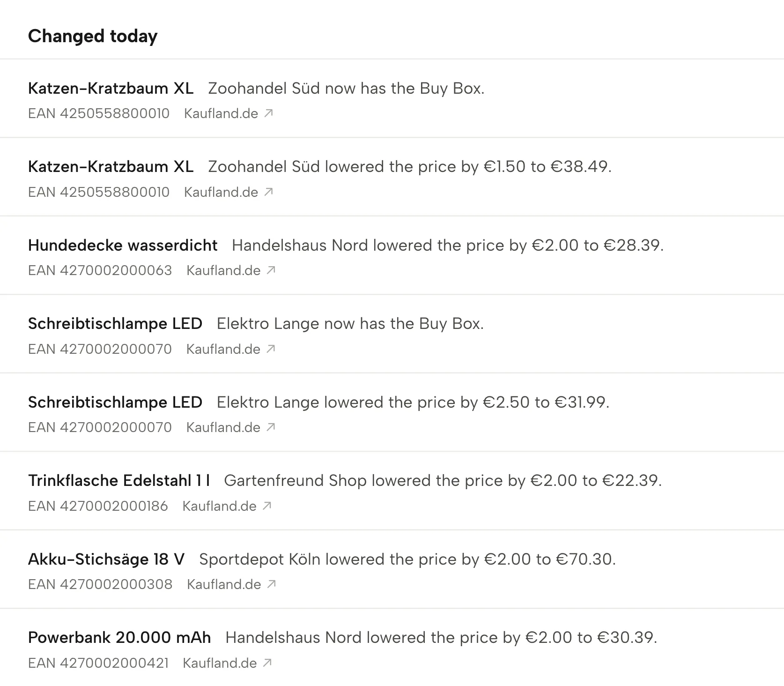The height and width of the screenshot is (686, 784).
Task: Click external arrow icon for Trinkflasche Edelstahl row
Action: click(x=267, y=506)
